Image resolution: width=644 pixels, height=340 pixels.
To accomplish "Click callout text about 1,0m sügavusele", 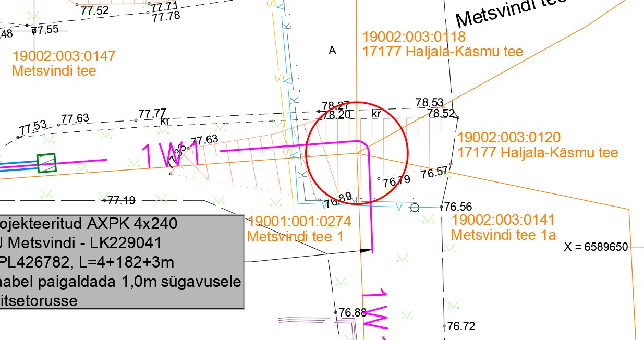I will (120, 282).
